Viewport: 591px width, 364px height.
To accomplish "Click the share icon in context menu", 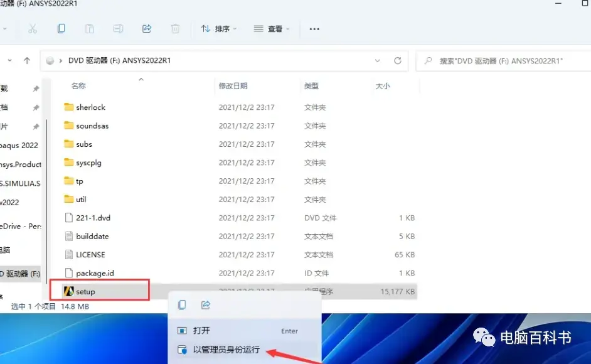I will point(205,305).
